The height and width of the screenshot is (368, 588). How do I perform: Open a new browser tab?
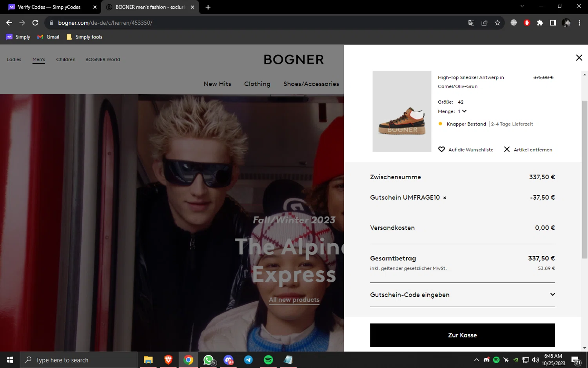pyautogui.click(x=208, y=7)
